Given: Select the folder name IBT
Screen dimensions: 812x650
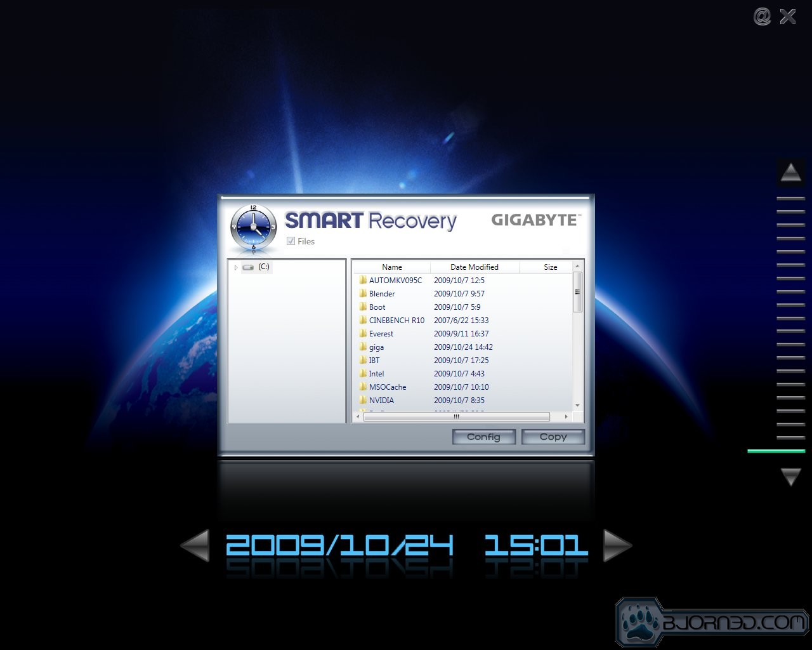Looking at the screenshot, I should [x=374, y=361].
